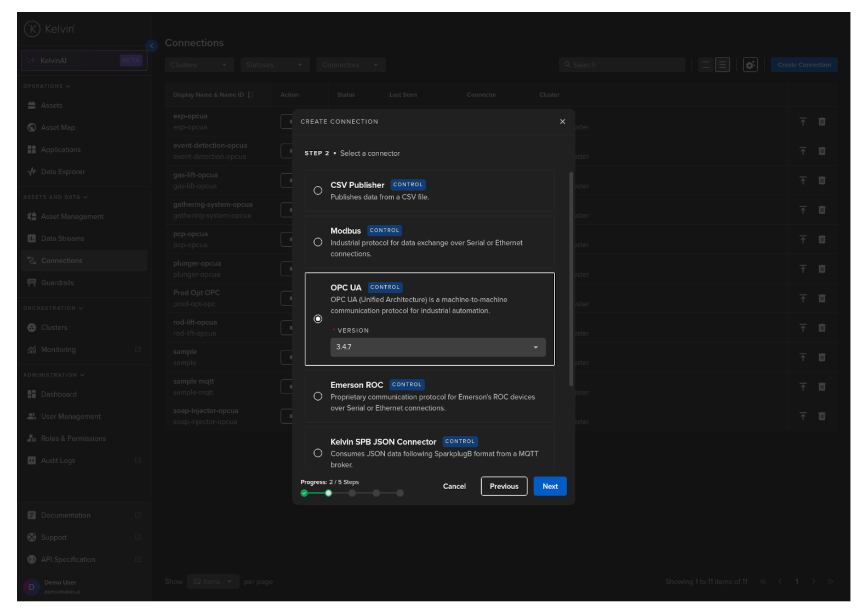Screen dimensions: 868x614
Task: Click the upgrade icon for gas-lift-opcua row
Action: pos(803,180)
